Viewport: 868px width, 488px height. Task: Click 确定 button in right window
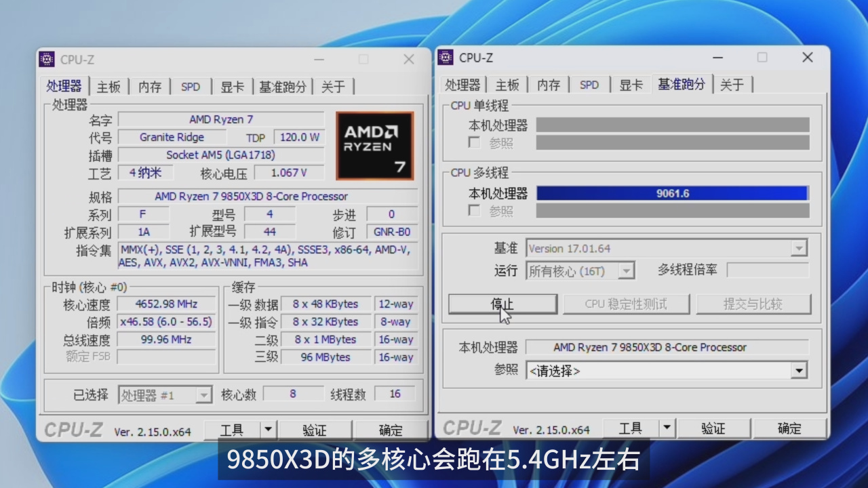[x=789, y=428]
